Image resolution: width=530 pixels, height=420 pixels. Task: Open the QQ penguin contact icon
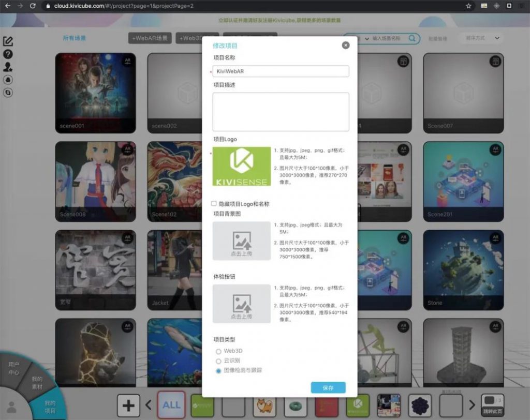point(8,80)
